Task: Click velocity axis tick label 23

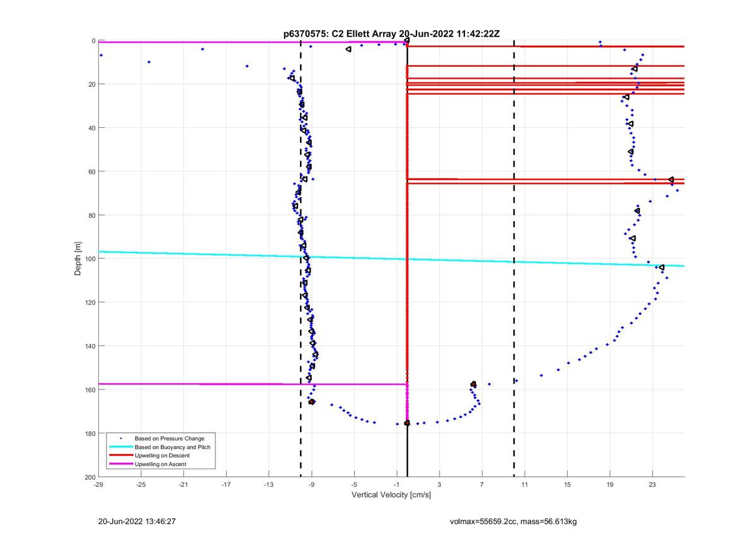Action: click(653, 484)
